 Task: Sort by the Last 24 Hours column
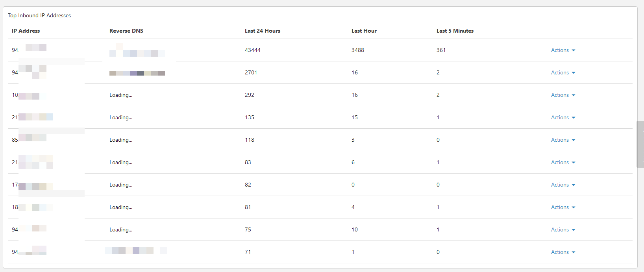263,31
